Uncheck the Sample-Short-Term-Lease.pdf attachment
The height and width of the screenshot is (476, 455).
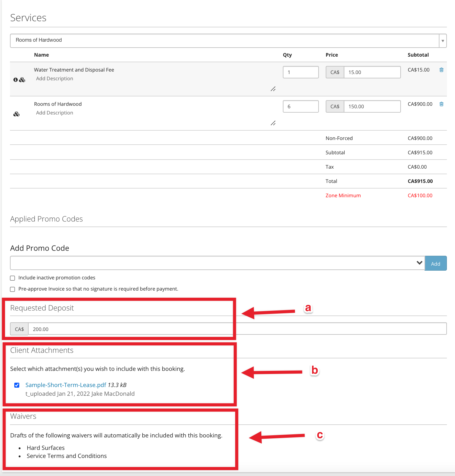coord(17,385)
